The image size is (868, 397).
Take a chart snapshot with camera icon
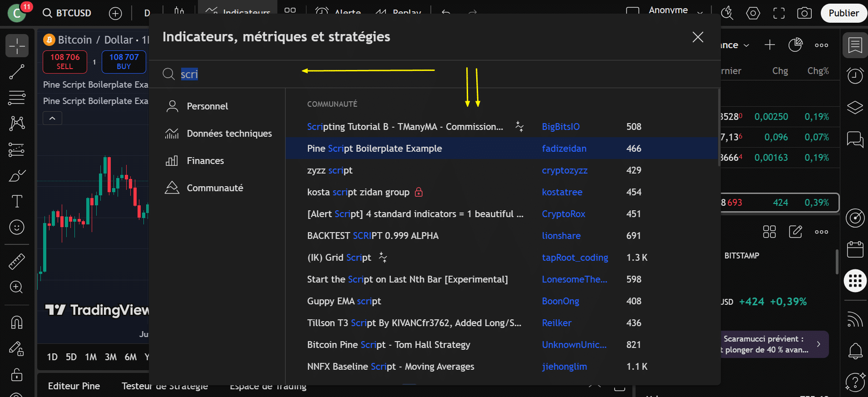804,13
